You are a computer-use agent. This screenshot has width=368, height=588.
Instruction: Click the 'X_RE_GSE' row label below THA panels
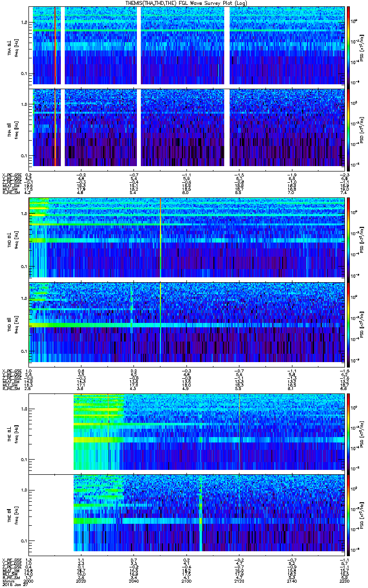tap(12, 174)
